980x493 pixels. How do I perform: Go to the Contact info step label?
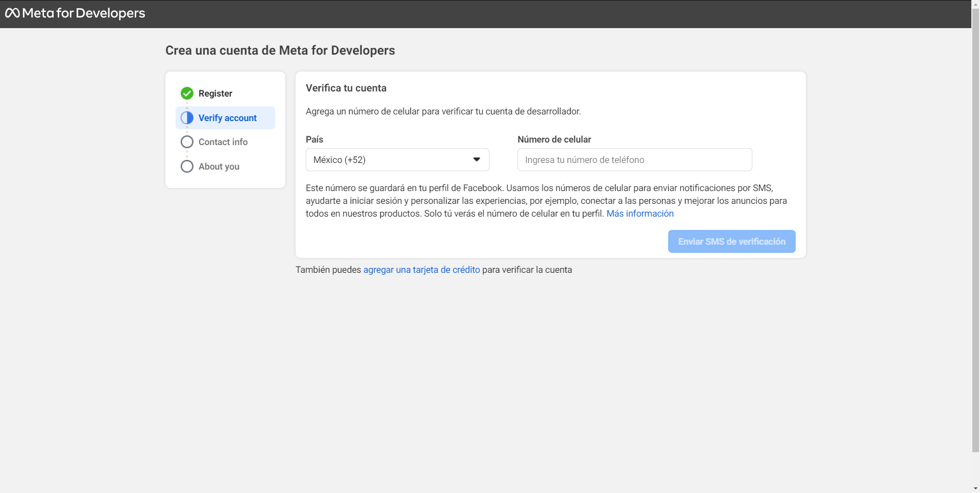223,142
